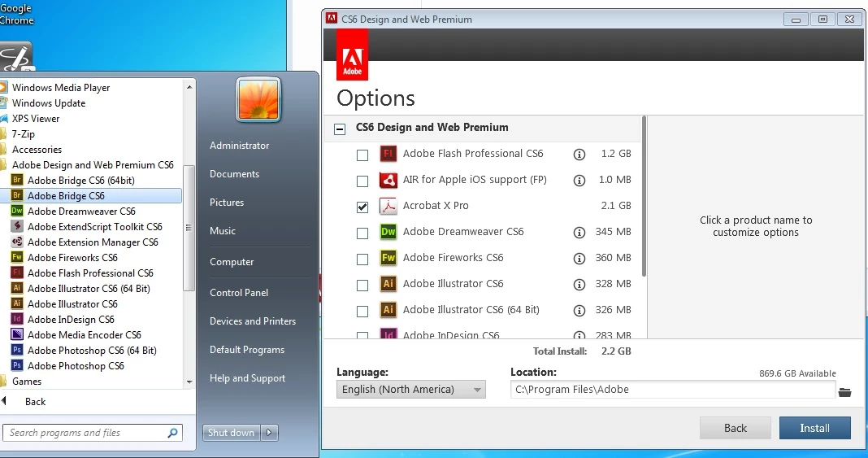Open Computer from Start menu
868x458 pixels.
click(232, 262)
